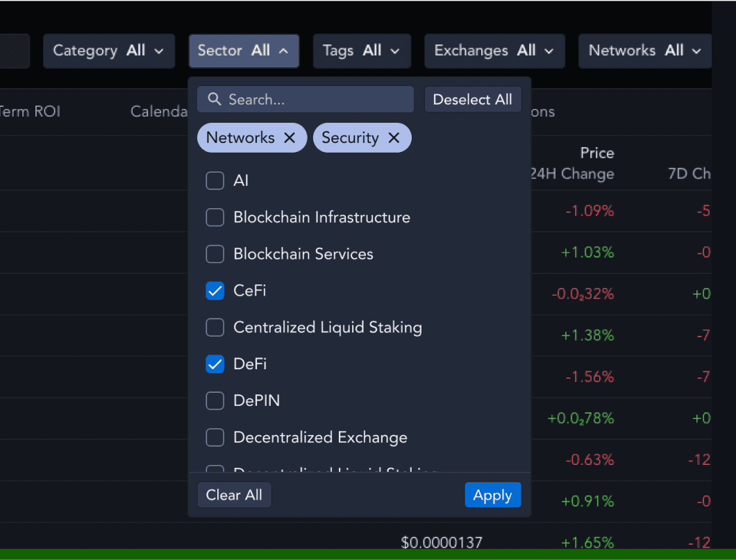Open the Networks All filter dropdown
This screenshot has width=736, height=560.
(x=645, y=51)
